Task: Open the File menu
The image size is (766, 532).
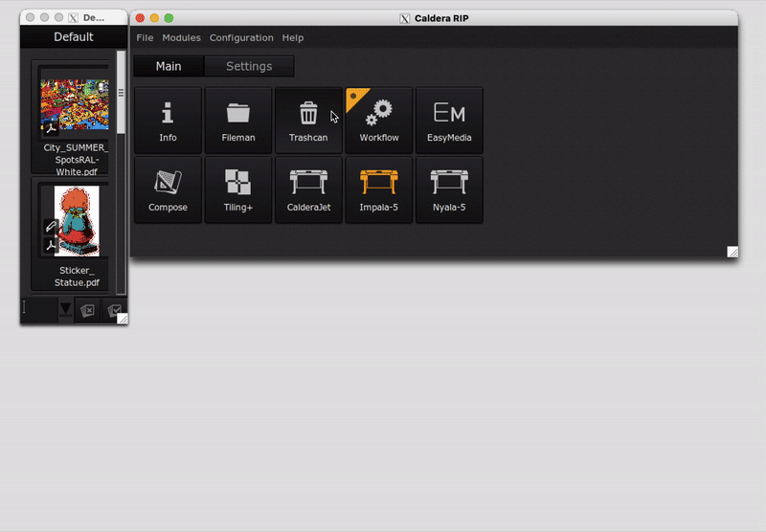Action: coord(145,38)
